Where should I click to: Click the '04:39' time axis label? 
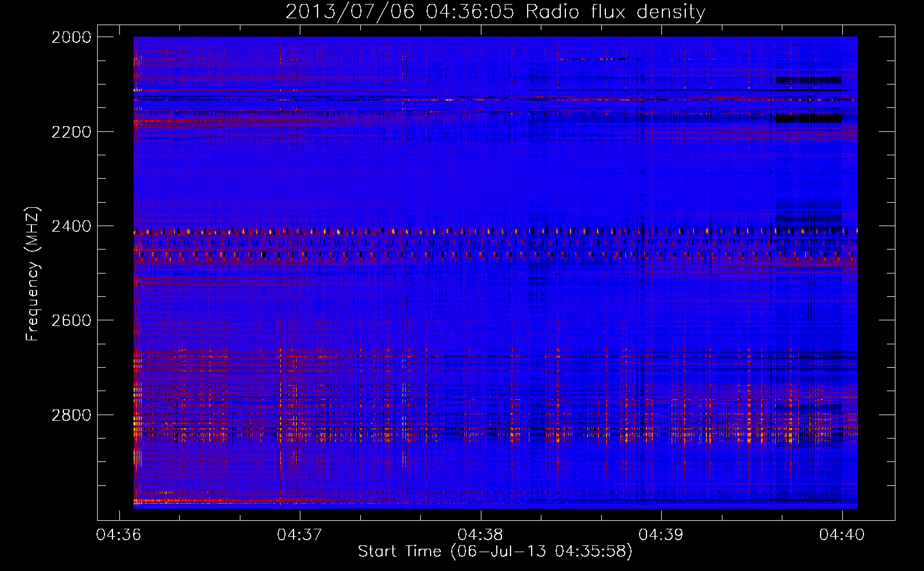(661, 534)
